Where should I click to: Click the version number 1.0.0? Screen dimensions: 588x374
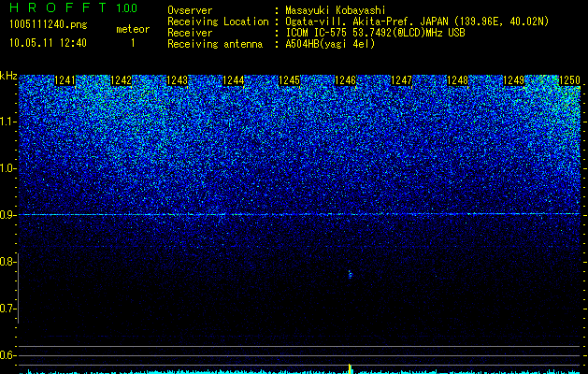coord(126,8)
